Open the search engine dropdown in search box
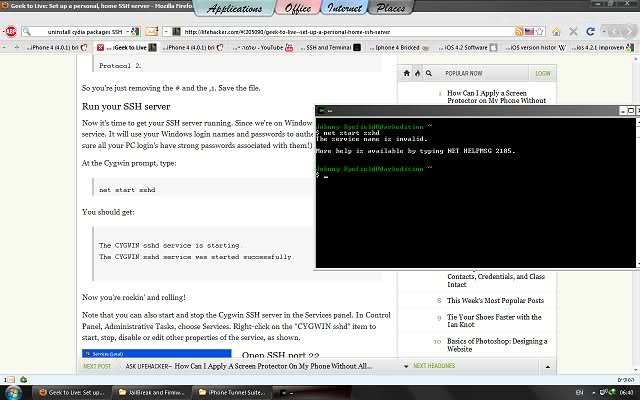This screenshot has height=400, width=640. [x=128, y=31]
